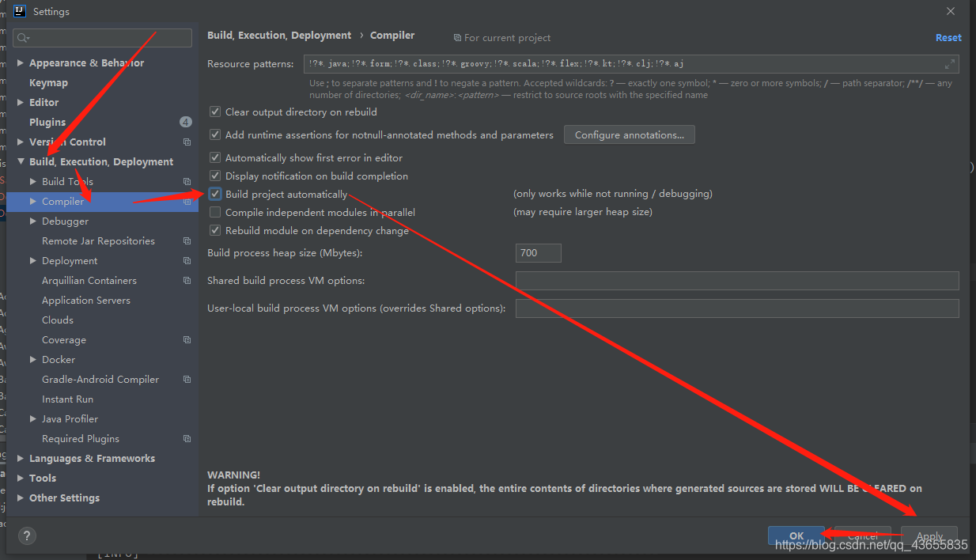Click the Resource patterns text field
Image resolution: width=976 pixels, height=560 pixels.
(x=631, y=64)
